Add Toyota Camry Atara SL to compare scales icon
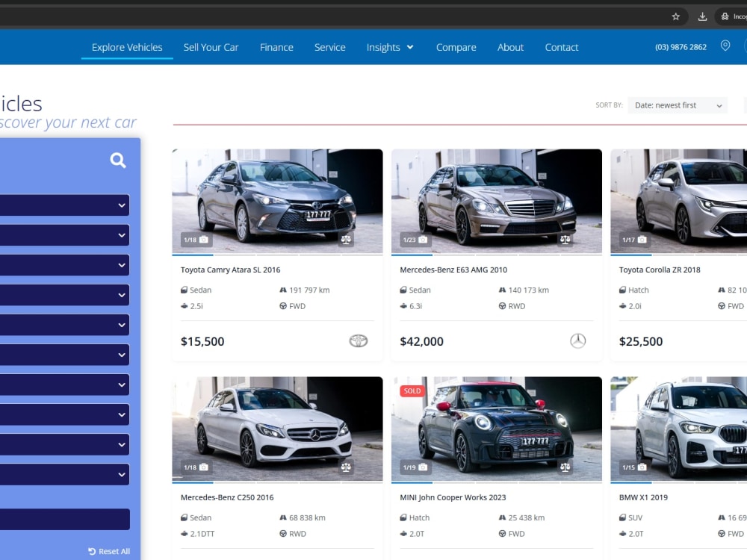 click(x=346, y=240)
